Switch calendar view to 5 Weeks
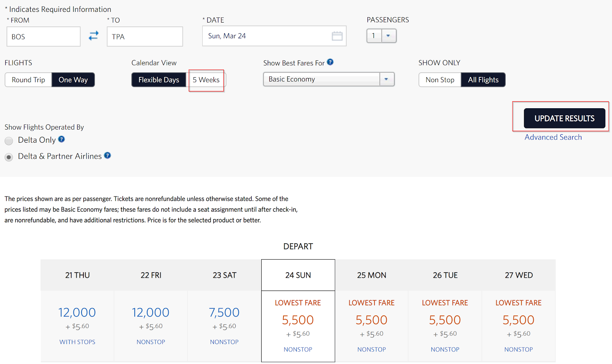This screenshot has height=364, width=612. 206,80
